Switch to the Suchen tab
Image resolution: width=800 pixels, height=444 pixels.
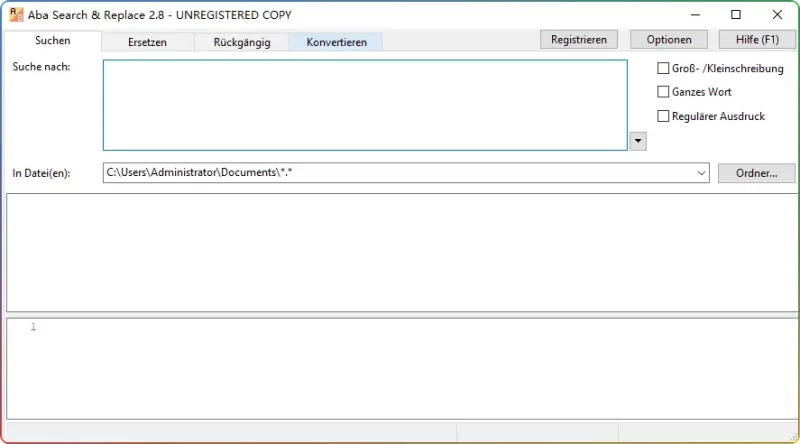tap(52, 41)
